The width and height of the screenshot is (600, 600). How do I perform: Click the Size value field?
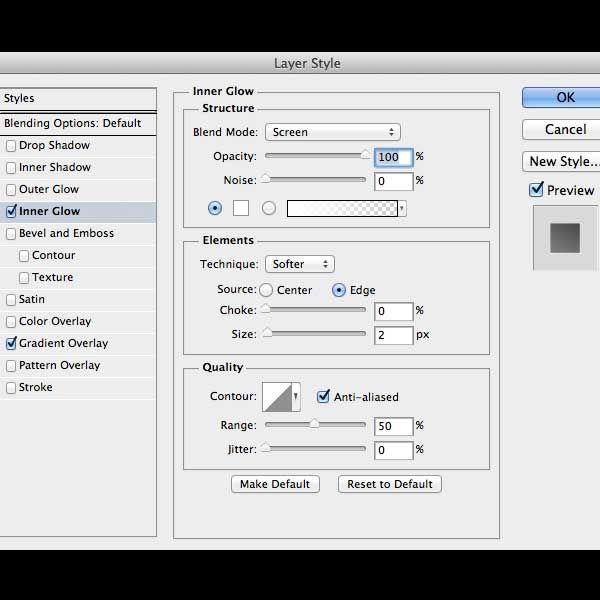394,336
